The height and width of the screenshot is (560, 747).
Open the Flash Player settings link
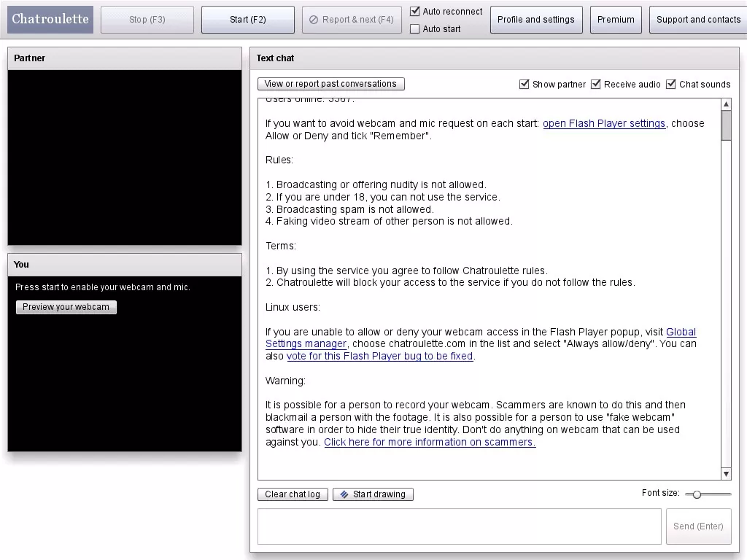[603, 123]
